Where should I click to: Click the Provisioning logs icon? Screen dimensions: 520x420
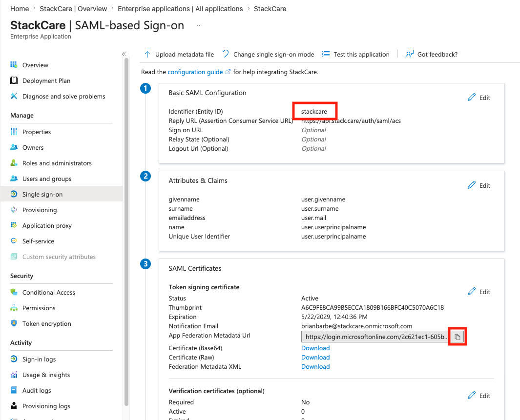14,405
